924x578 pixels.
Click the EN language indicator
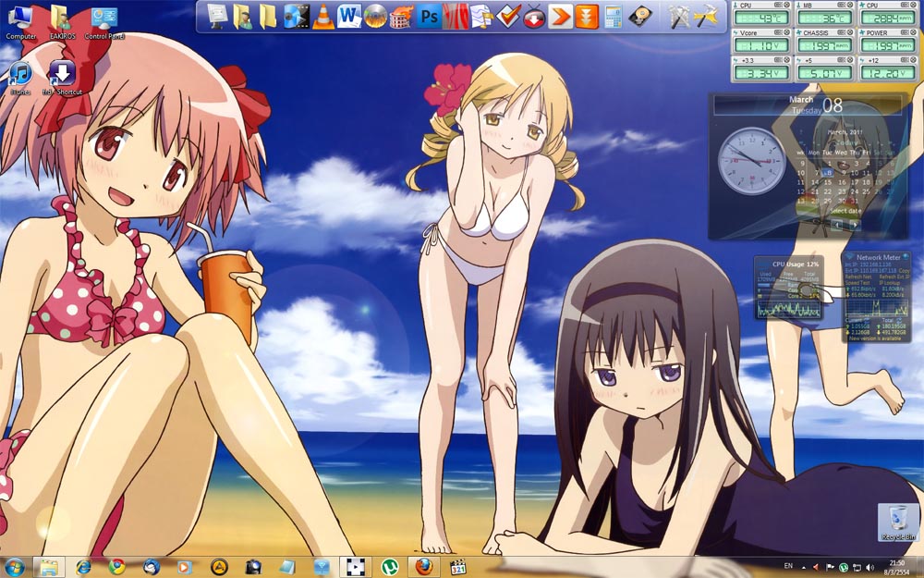788,566
